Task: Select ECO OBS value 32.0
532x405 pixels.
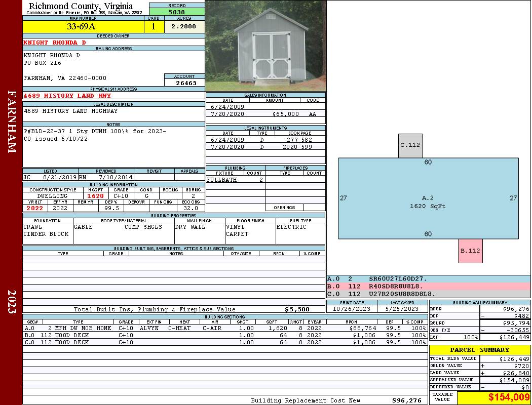Action: pos(191,208)
